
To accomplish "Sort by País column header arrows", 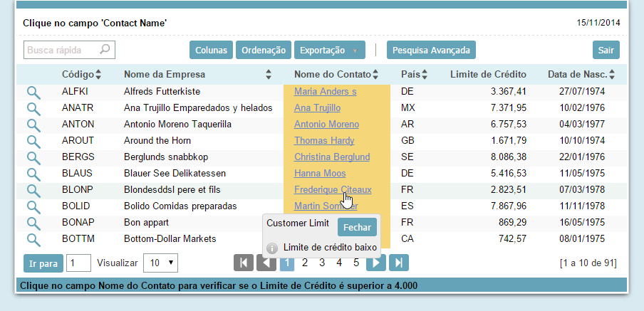I will click(424, 75).
